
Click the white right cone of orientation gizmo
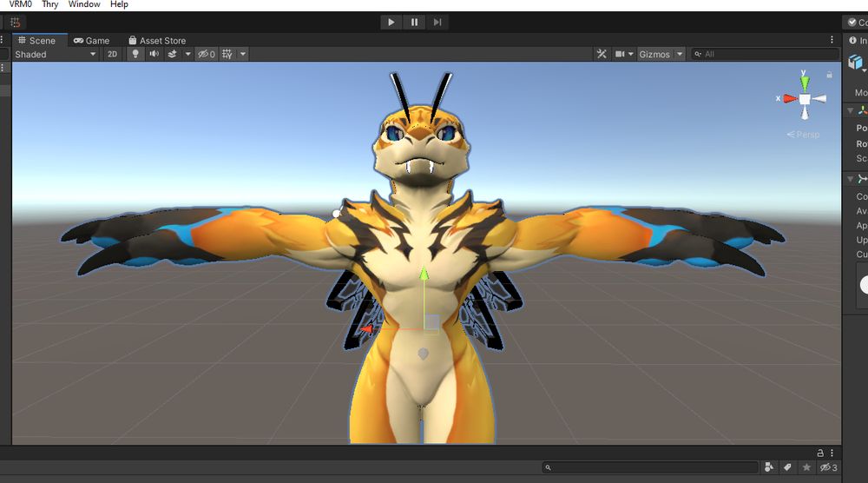click(x=819, y=99)
